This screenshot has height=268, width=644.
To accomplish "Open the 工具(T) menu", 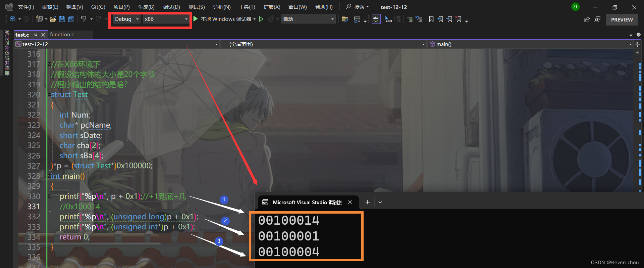I will pos(247,7).
